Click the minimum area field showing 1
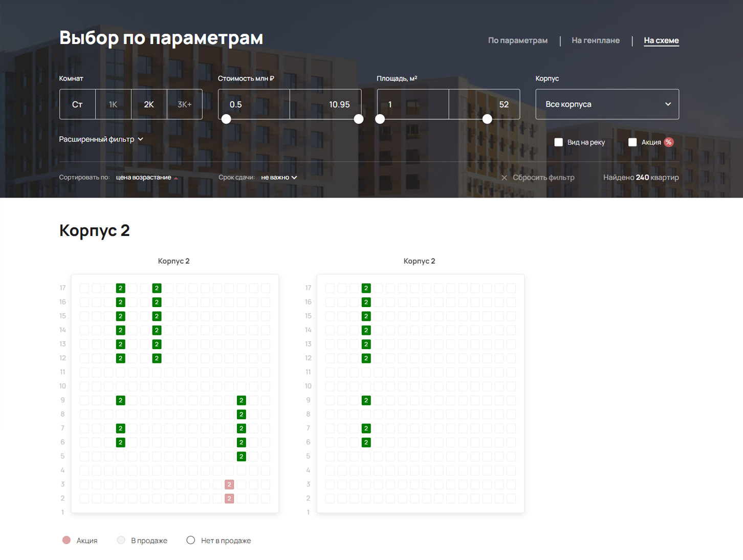 [413, 104]
